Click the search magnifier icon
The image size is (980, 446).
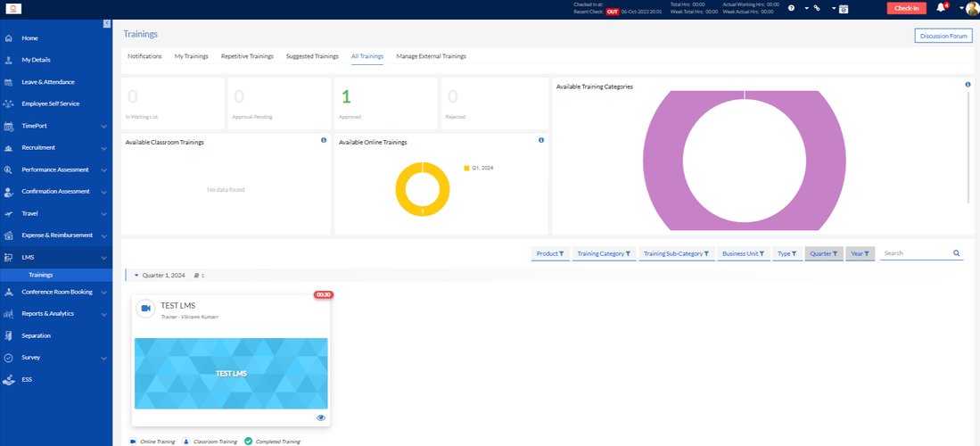[957, 253]
